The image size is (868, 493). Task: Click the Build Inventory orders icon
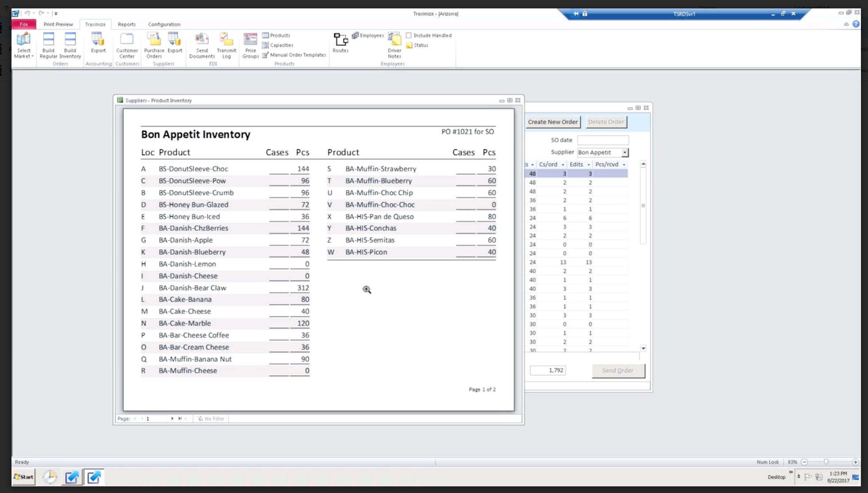point(70,45)
